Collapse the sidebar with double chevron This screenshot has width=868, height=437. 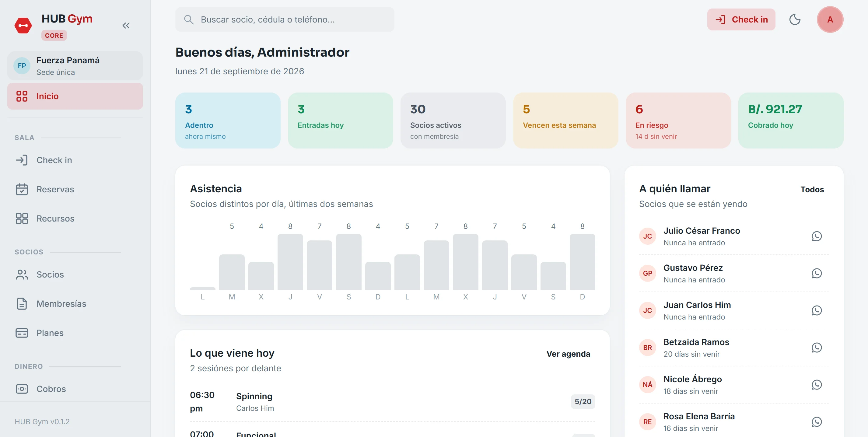click(126, 26)
